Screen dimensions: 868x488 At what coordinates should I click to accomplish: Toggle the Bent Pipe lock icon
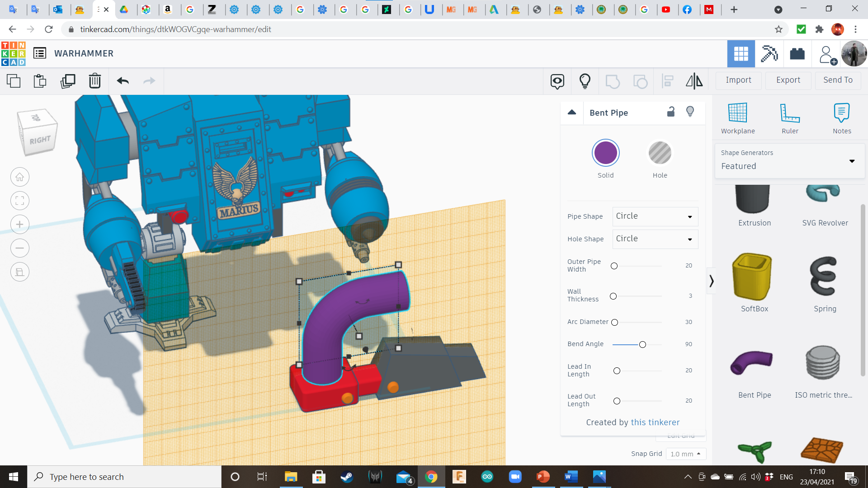coord(671,112)
